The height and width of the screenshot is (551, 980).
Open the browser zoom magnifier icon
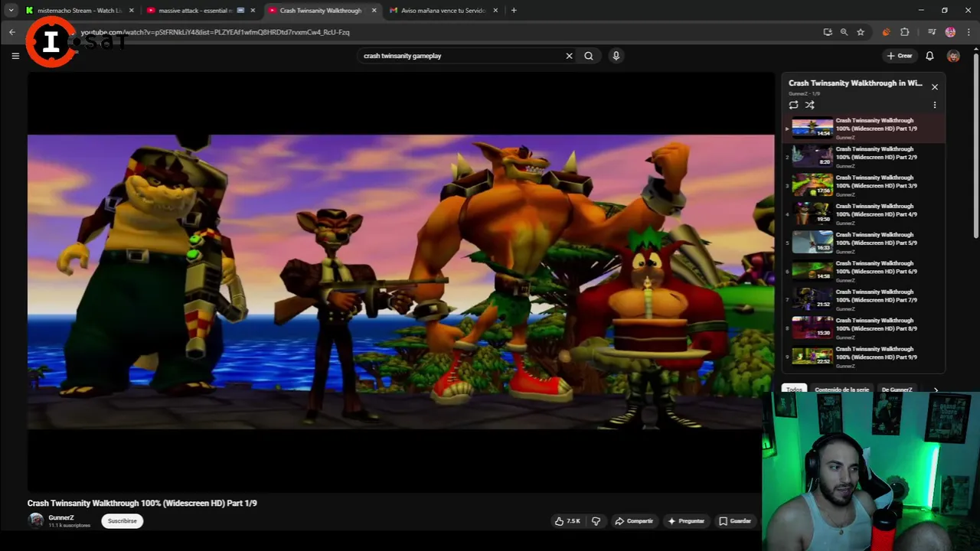(x=844, y=32)
